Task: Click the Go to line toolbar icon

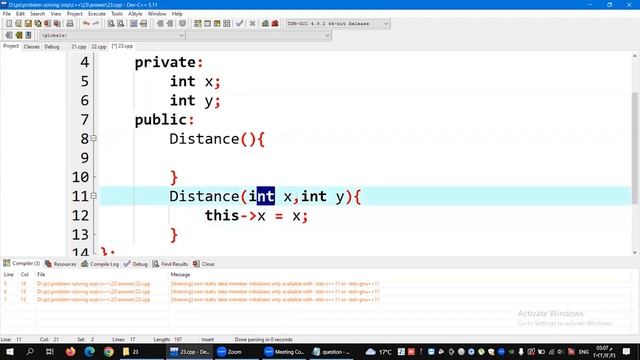Action: coord(143,24)
